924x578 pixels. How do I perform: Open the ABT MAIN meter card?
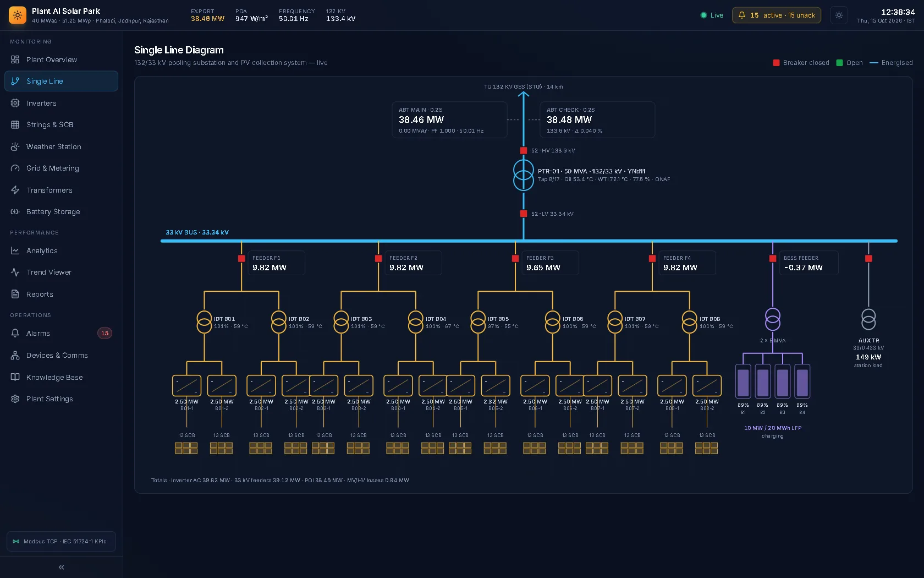point(449,119)
